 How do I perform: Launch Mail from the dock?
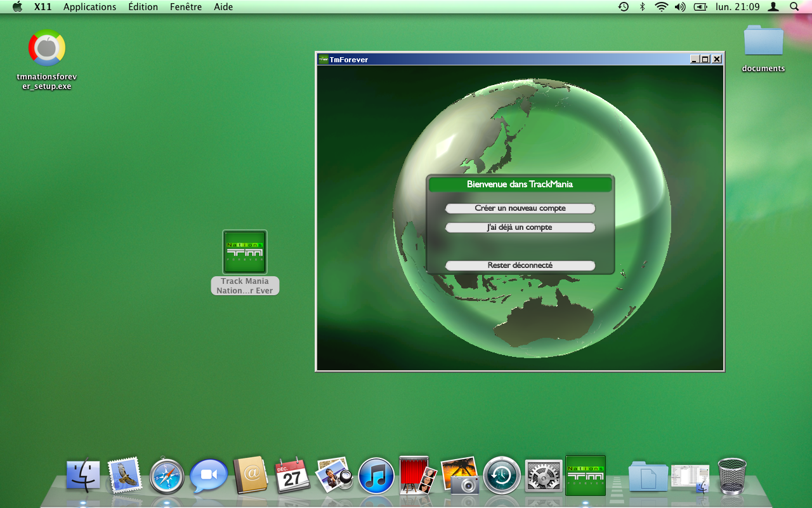coord(126,476)
